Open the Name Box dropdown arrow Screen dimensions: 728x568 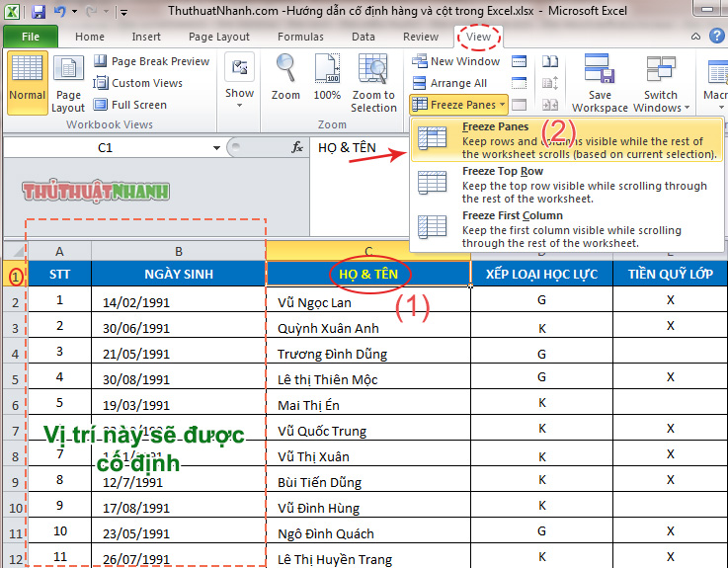216,148
